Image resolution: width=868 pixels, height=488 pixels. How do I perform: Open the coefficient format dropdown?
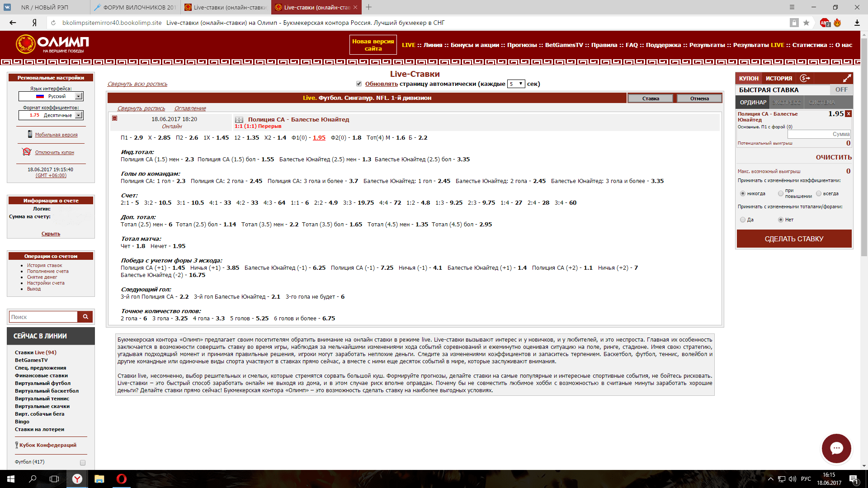click(x=51, y=115)
